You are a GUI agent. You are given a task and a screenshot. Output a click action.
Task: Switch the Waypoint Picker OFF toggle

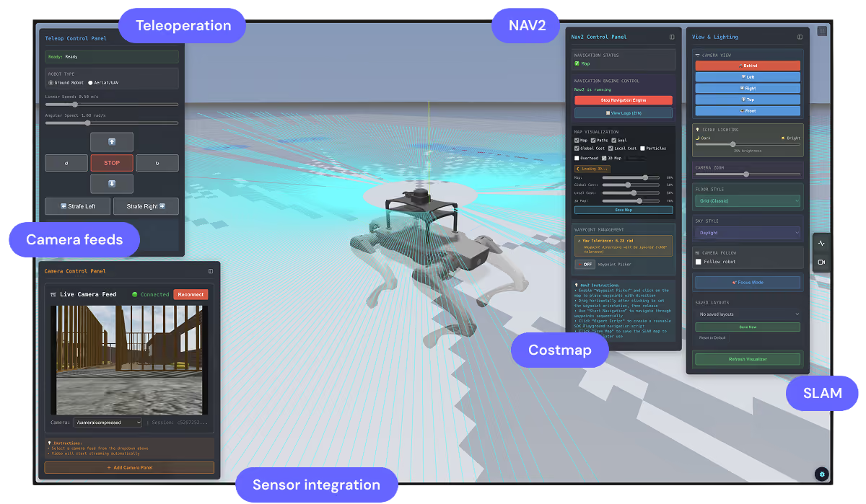click(x=584, y=265)
